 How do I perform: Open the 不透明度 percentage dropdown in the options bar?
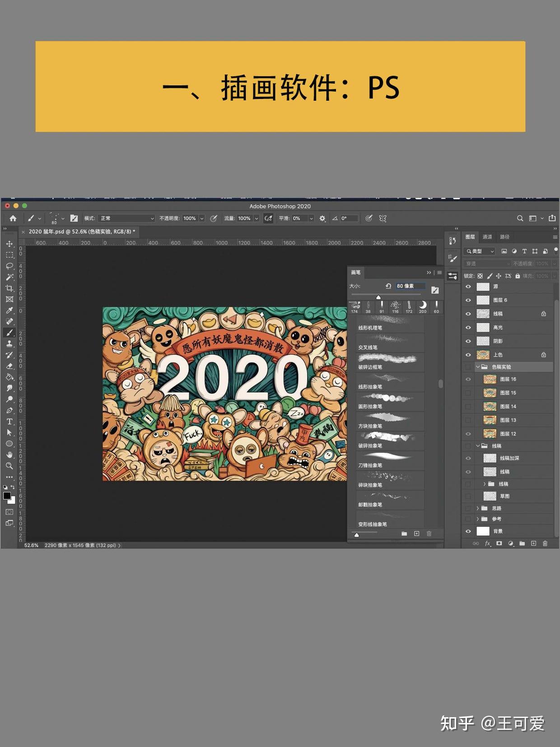pyautogui.click(x=202, y=218)
